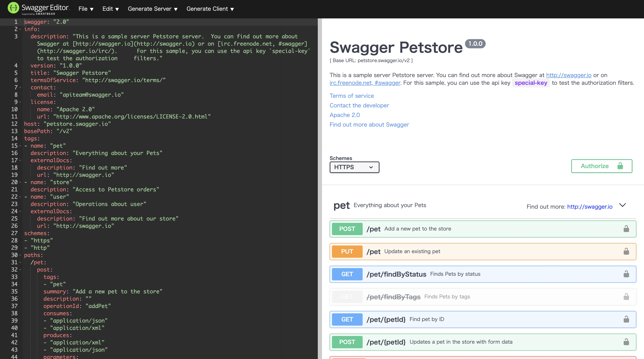
Task: Collapse the pet tag section chevron
Action: click(x=622, y=205)
